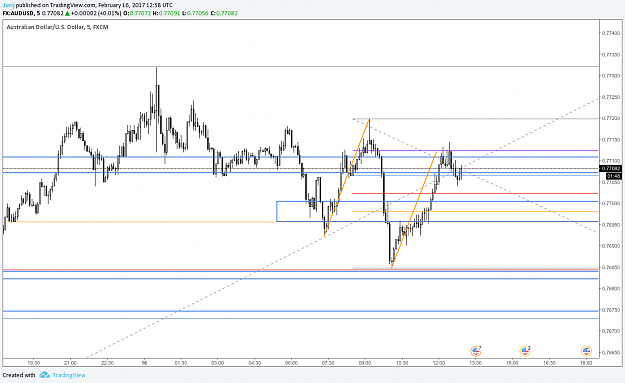Click the 09:00 time axis label

pyautogui.click(x=365, y=363)
